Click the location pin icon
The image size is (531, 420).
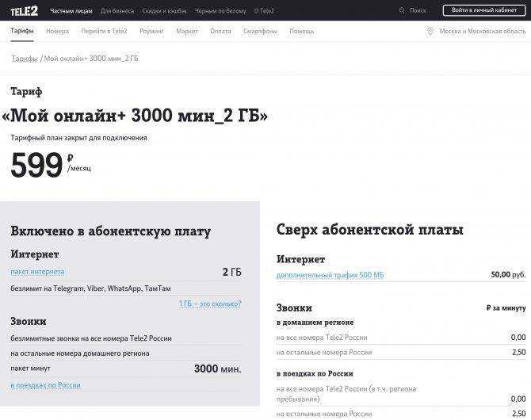click(430, 31)
